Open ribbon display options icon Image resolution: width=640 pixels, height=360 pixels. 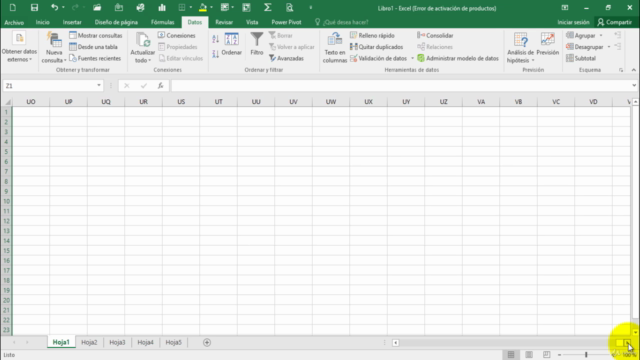click(564, 7)
